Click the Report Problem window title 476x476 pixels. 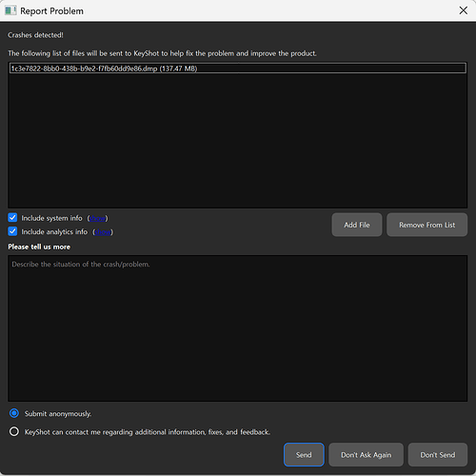click(51, 11)
